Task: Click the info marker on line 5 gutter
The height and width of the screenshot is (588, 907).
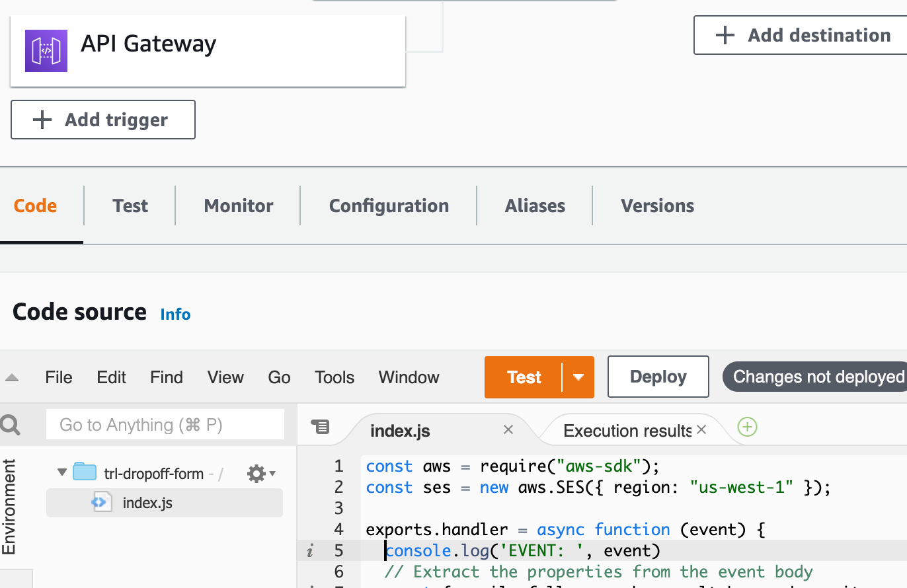Action: click(x=310, y=551)
